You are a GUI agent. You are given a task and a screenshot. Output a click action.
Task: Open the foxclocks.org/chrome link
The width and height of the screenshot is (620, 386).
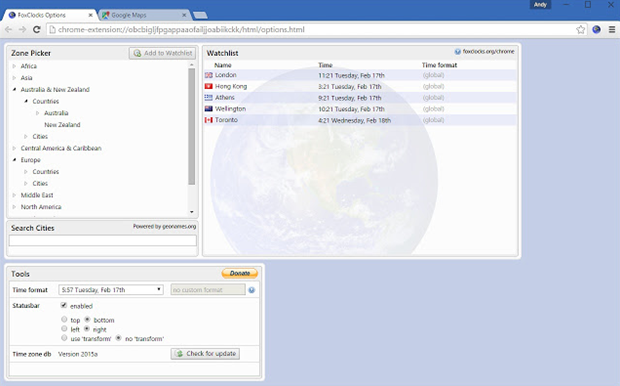pyautogui.click(x=488, y=52)
